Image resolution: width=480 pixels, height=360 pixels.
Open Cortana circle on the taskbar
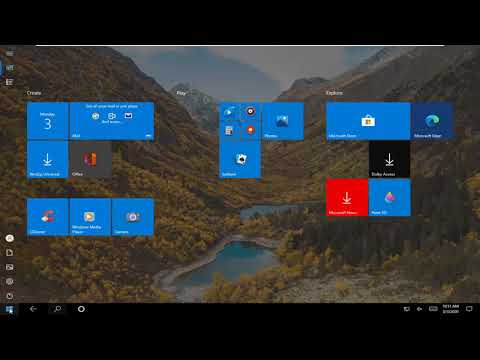coord(81,309)
